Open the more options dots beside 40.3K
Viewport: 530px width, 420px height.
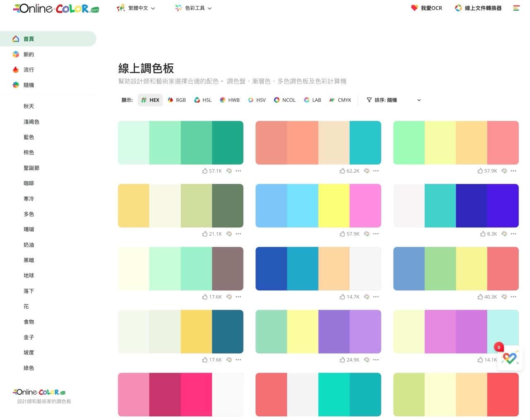coord(513,297)
